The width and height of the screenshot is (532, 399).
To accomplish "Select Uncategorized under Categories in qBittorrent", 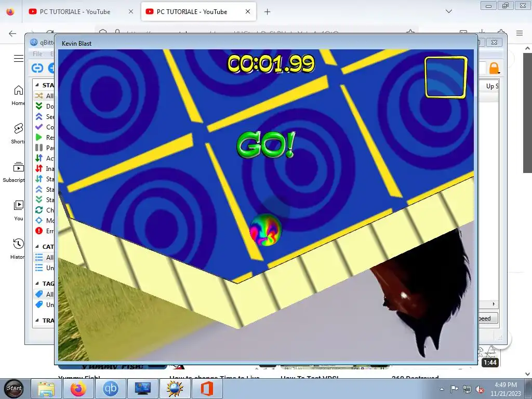I will click(44, 268).
